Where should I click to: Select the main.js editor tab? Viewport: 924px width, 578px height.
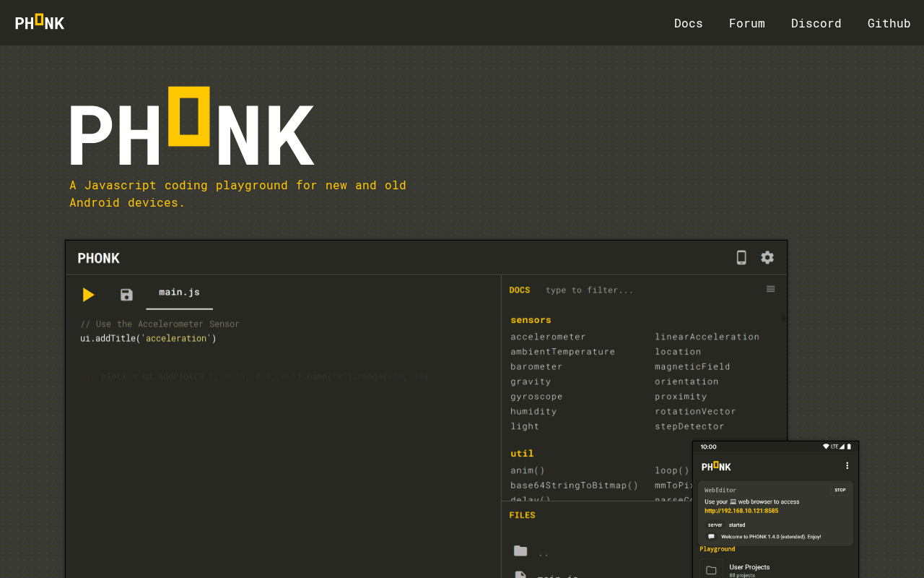coord(180,293)
